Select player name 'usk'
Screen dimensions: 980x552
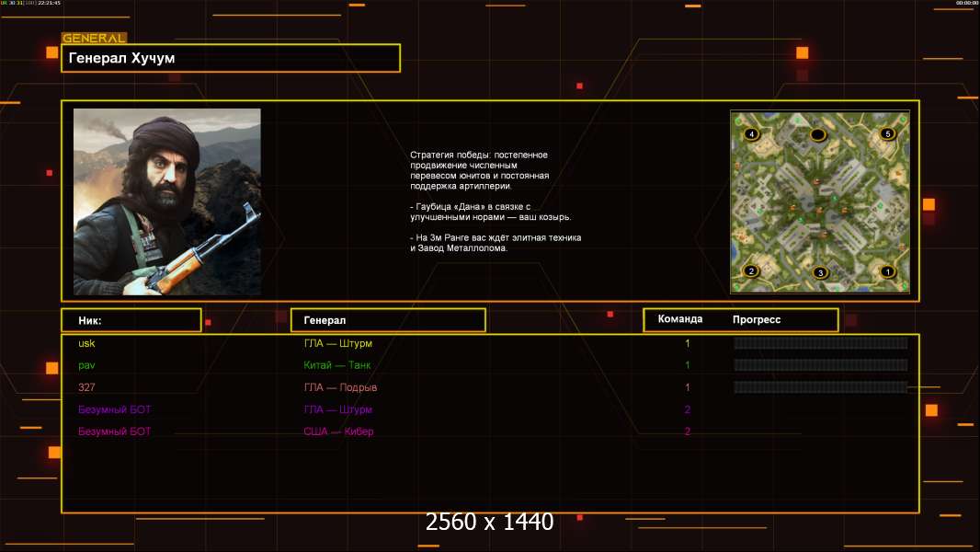pos(86,343)
